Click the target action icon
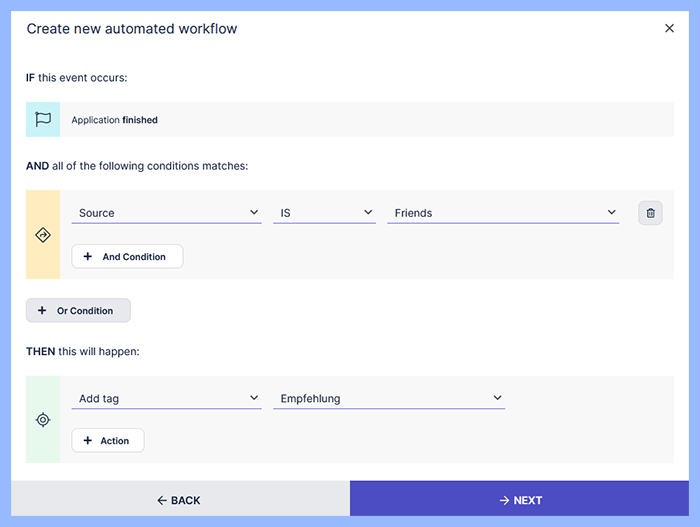Screen dimensions: 700x527 click(43, 420)
